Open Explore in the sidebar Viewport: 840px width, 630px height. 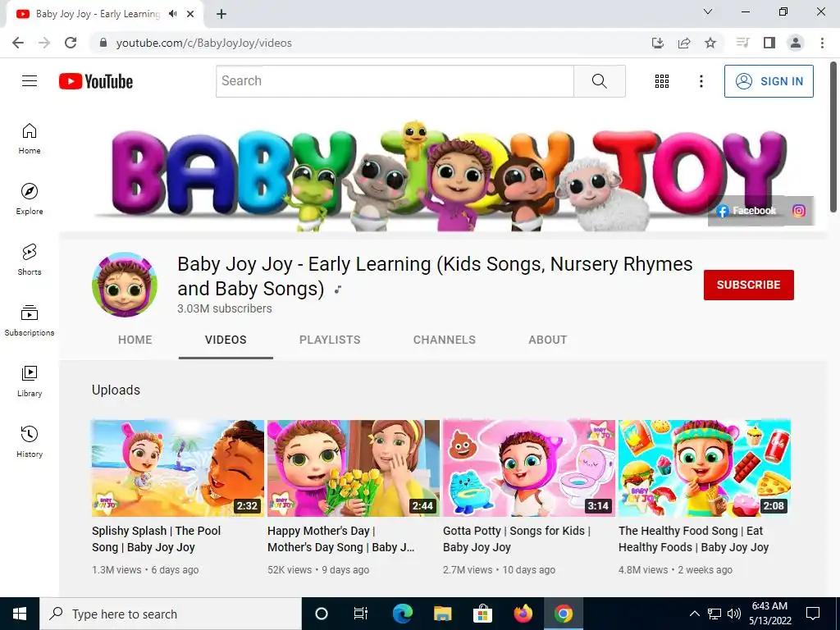30,199
